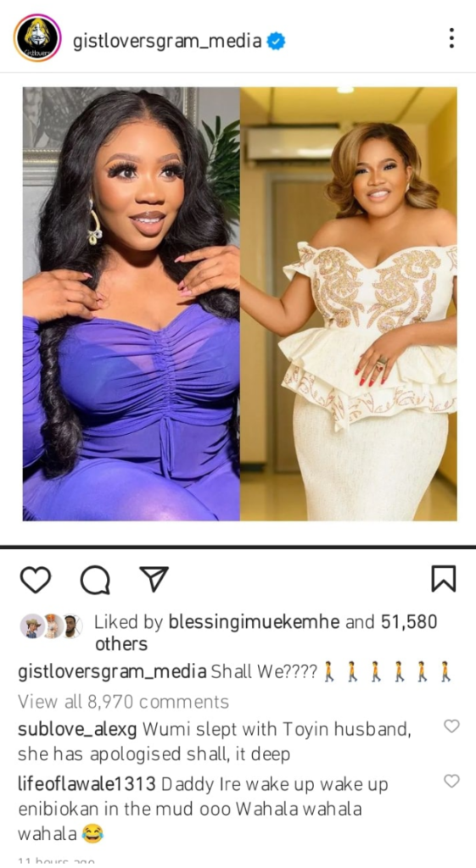
Task: Tap right photo of woman in white dress
Action: (349, 303)
